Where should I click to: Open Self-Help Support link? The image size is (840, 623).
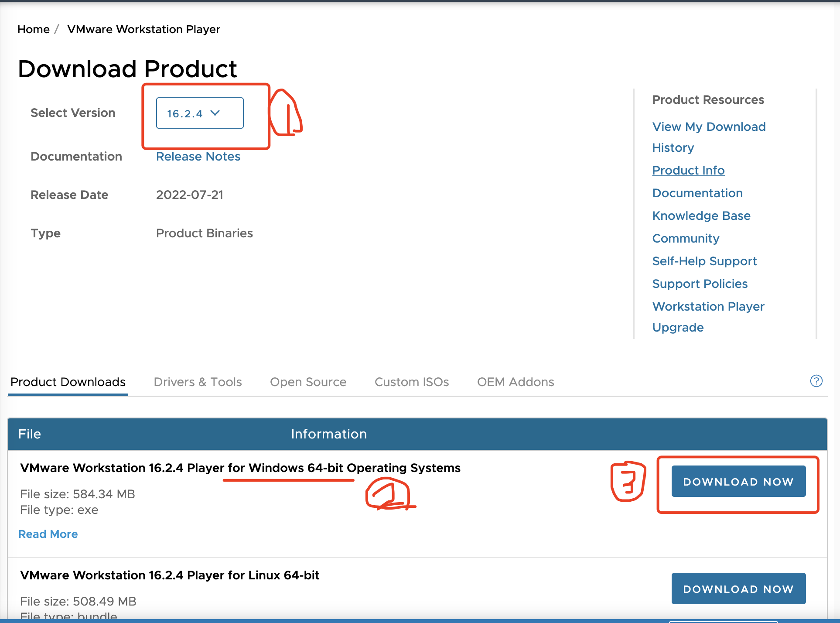704,261
